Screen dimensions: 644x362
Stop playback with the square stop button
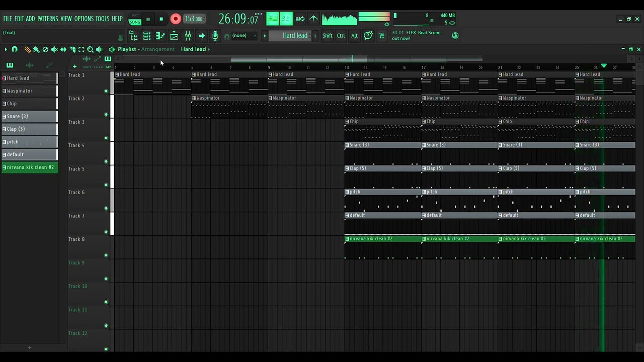(x=161, y=19)
